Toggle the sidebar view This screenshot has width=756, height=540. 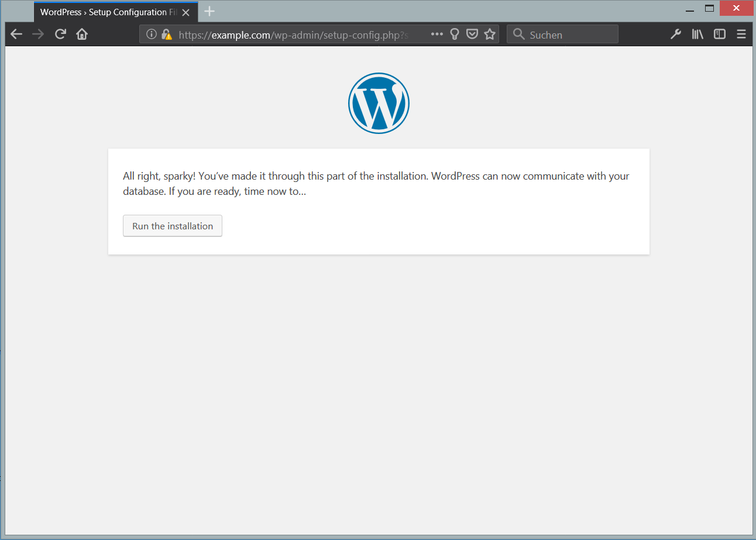pyautogui.click(x=720, y=35)
